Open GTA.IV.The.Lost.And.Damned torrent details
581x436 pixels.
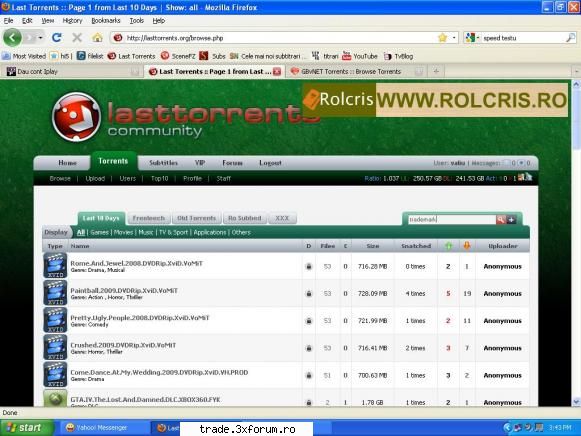pos(145,399)
